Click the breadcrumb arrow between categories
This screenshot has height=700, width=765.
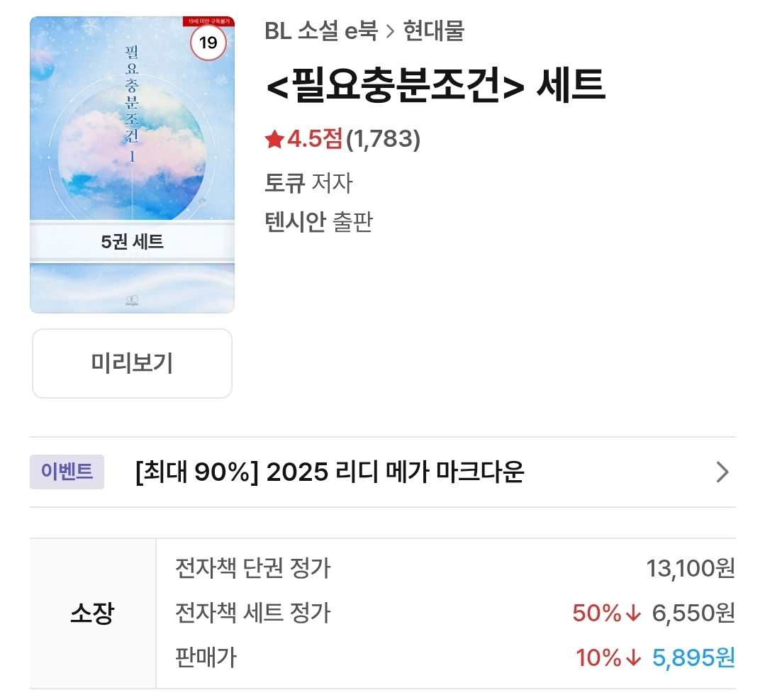390,32
